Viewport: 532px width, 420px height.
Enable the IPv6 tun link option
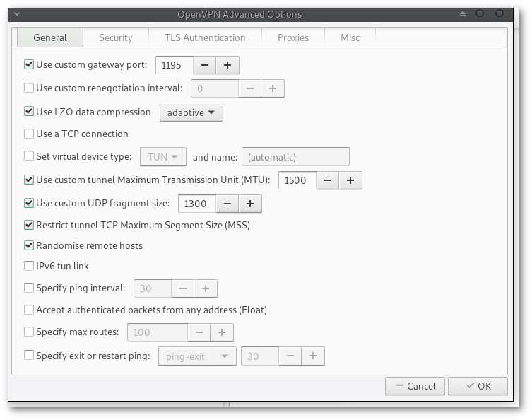tap(29, 266)
